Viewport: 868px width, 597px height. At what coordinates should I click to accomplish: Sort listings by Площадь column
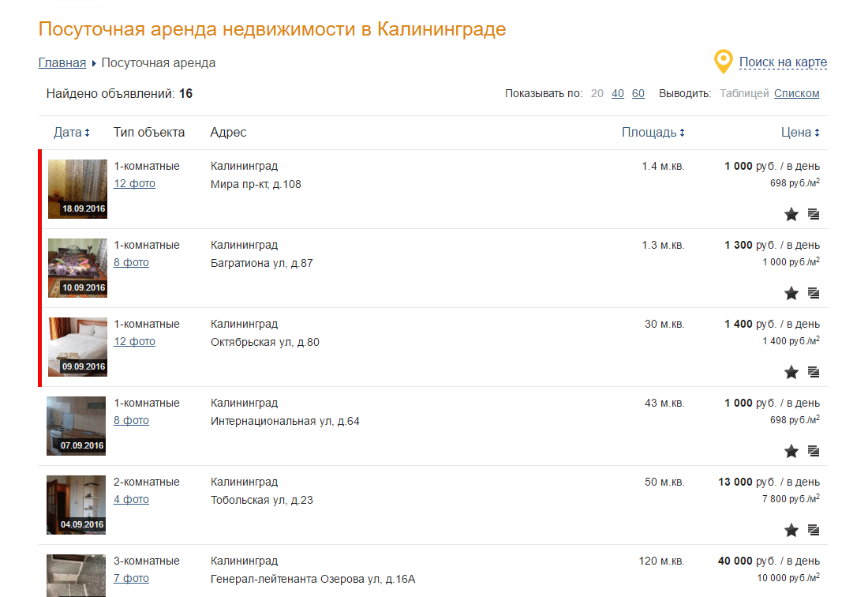click(653, 133)
